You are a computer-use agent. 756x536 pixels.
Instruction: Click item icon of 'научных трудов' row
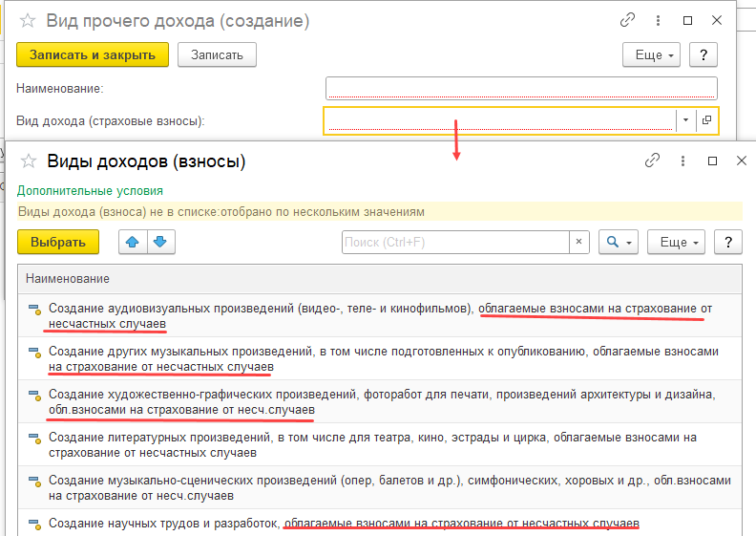34,524
